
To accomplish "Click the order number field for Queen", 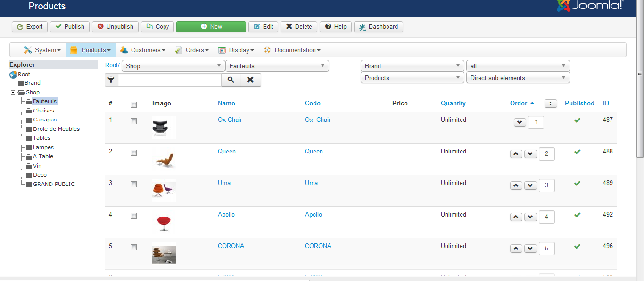I will [x=547, y=154].
